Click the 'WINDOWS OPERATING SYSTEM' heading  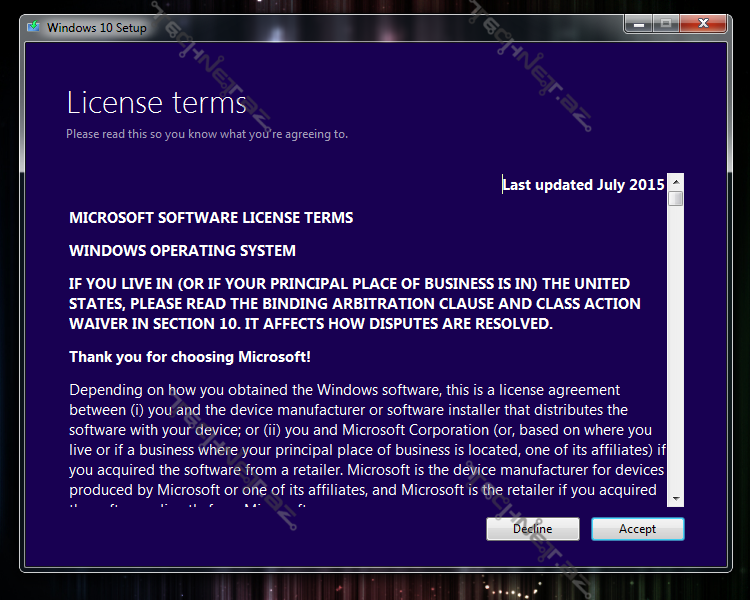click(182, 250)
